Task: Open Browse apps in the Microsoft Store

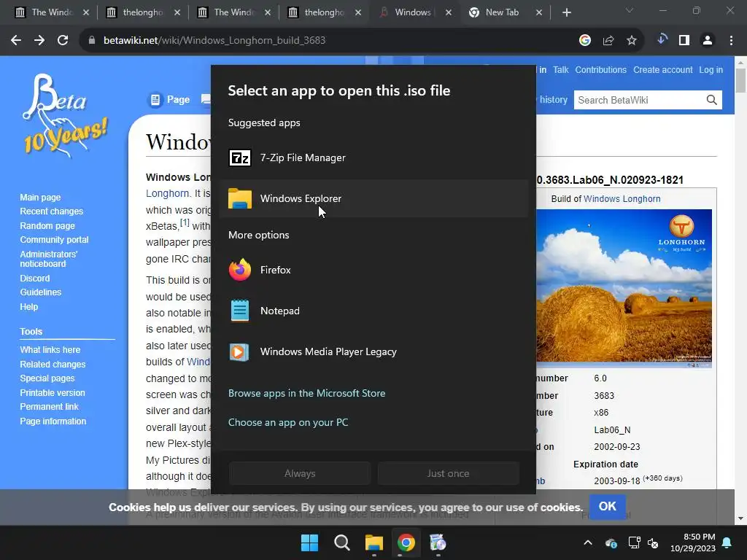Action: point(307,393)
